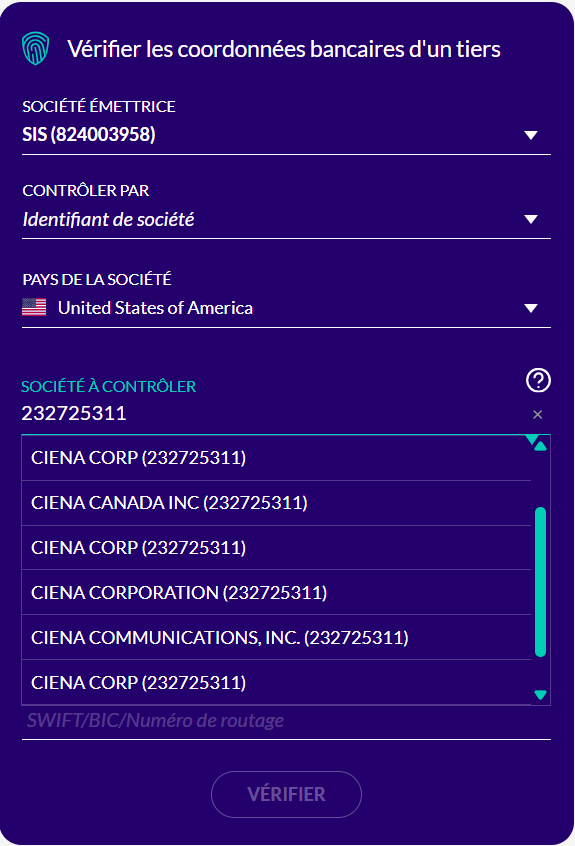This screenshot has height=846, width=575.
Task: Click the Identifiant de société selected value
Action: point(108,219)
